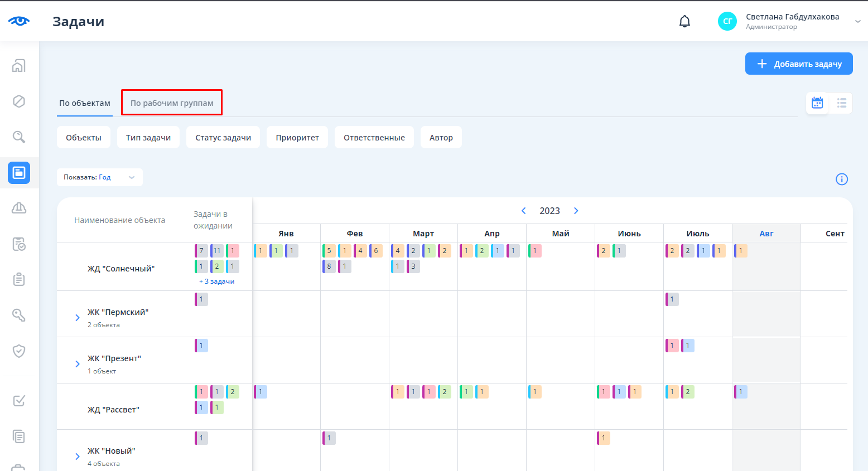The width and height of the screenshot is (868, 471).
Task: Click the info circle icon
Action: pos(842,179)
